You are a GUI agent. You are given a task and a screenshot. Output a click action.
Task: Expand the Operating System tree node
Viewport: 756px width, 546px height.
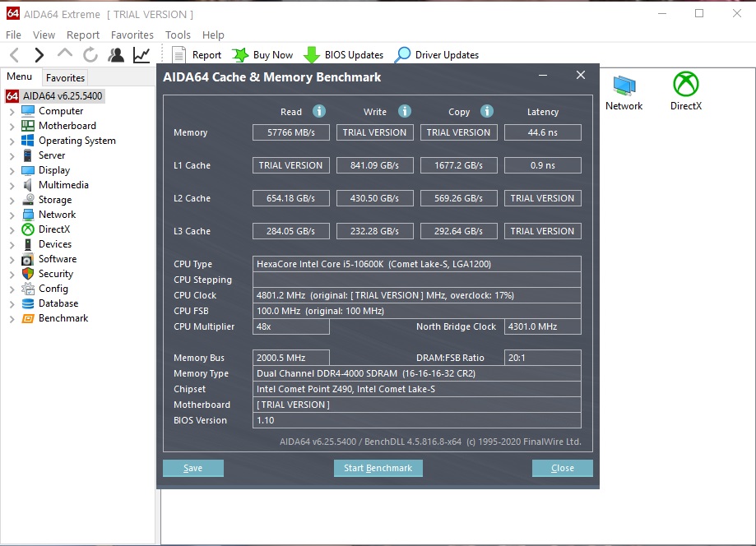(12, 141)
